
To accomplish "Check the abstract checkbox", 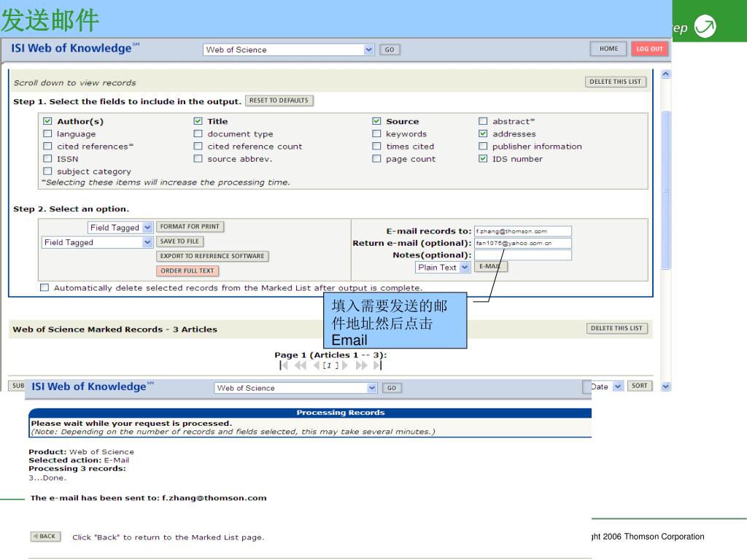I will pyautogui.click(x=483, y=121).
